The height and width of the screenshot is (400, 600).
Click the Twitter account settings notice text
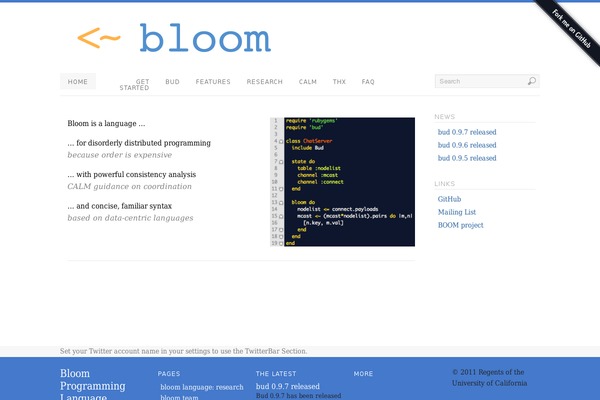pos(183,351)
